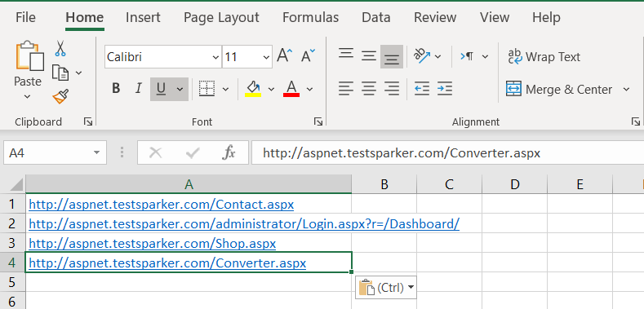The height and width of the screenshot is (309, 644).
Task: Decrease the cell indent
Action: tap(421, 88)
